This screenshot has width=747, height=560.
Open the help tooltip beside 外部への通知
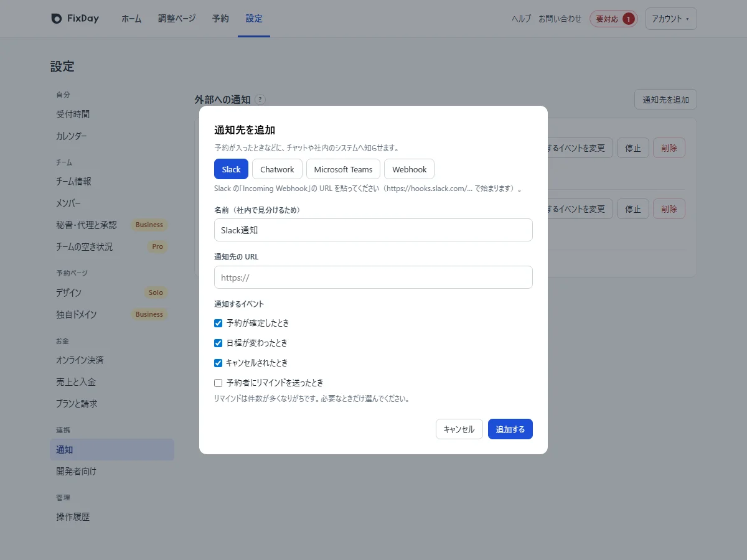pos(260,100)
